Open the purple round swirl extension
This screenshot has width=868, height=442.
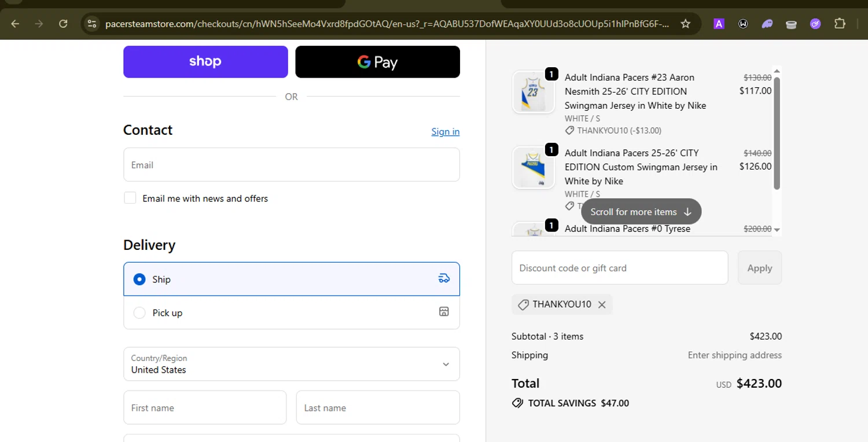coord(815,24)
